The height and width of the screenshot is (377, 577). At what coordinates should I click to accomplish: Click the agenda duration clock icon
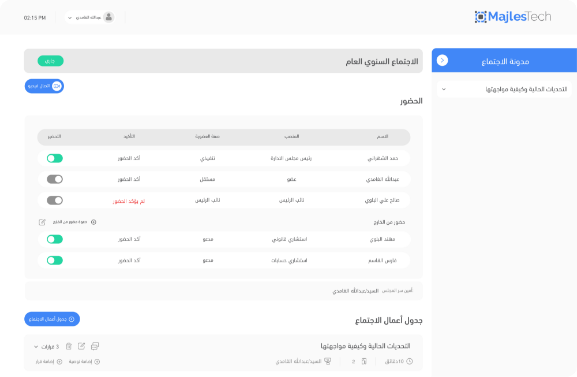pos(409,361)
